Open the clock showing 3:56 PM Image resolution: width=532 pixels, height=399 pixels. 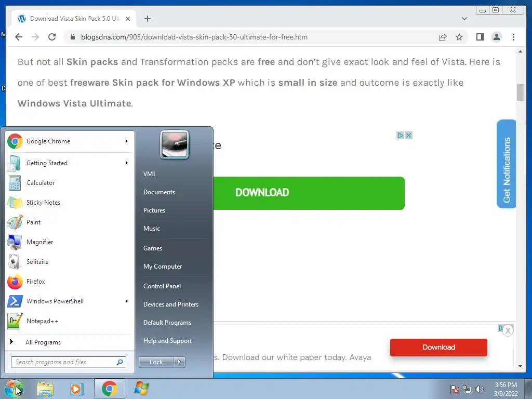point(506,389)
